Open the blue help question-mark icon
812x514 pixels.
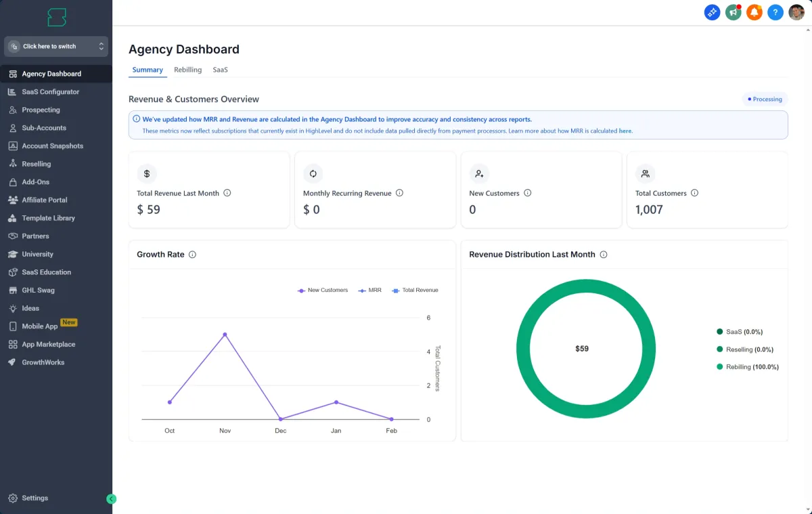(x=775, y=12)
